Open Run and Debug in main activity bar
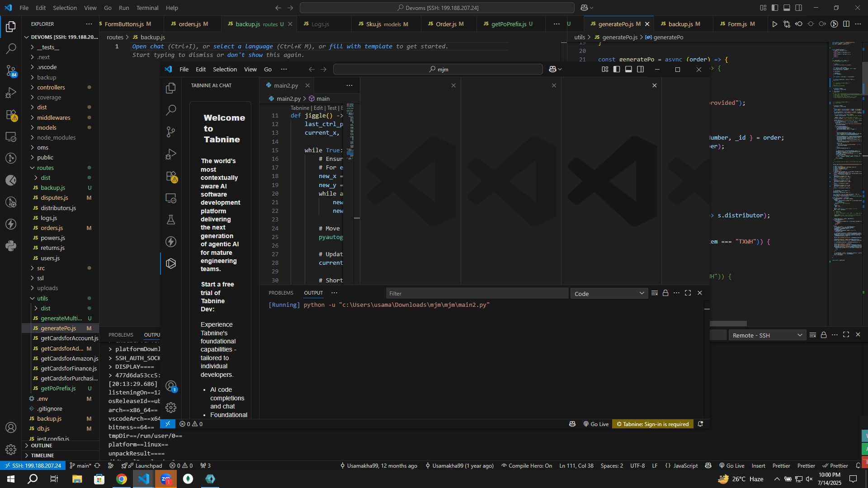 tap(11, 93)
